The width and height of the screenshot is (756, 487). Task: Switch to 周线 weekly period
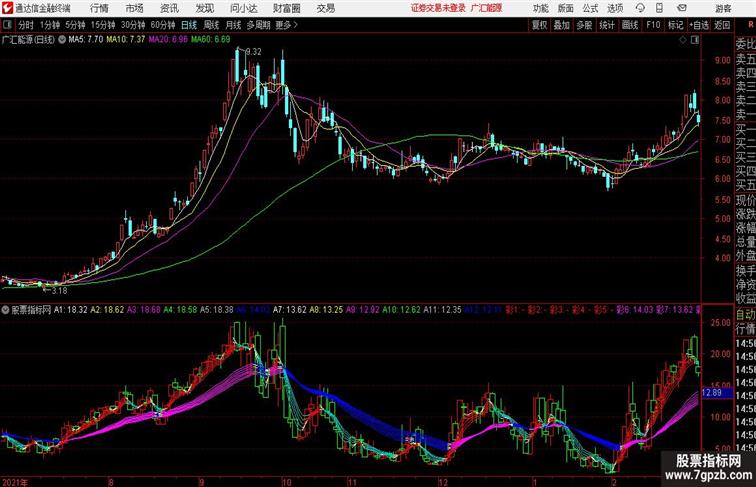(x=211, y=25)
